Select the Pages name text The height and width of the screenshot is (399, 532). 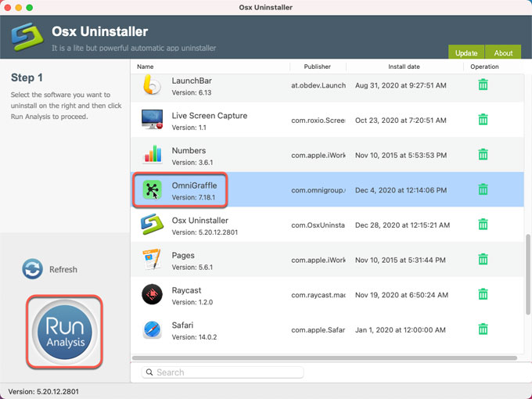point(183,256)
